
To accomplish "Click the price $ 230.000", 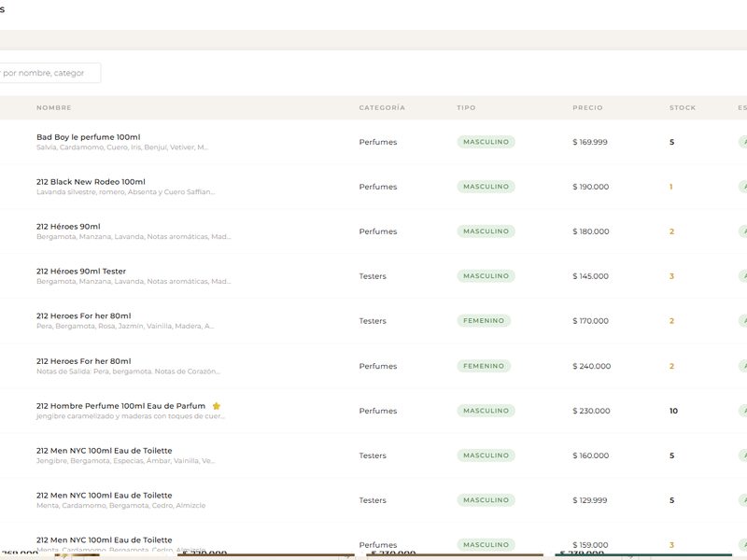I will tap(591, 411).
